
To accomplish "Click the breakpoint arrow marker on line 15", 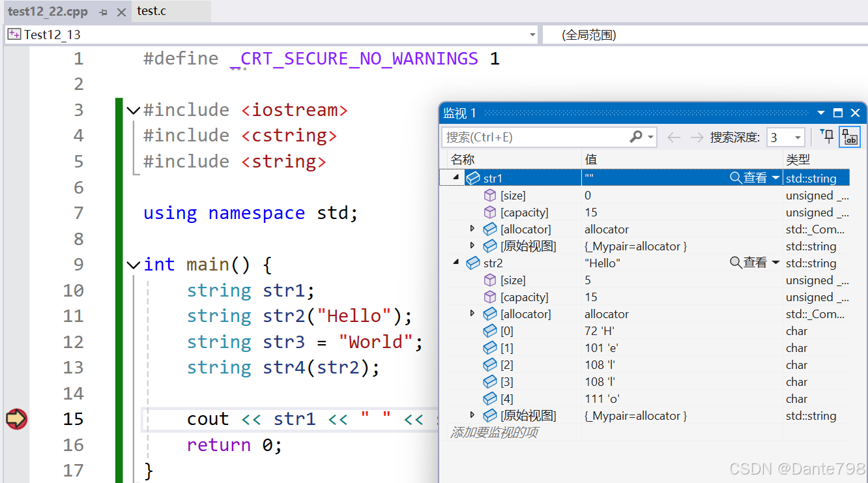I will pyautogui.click(x=16, y=418).
